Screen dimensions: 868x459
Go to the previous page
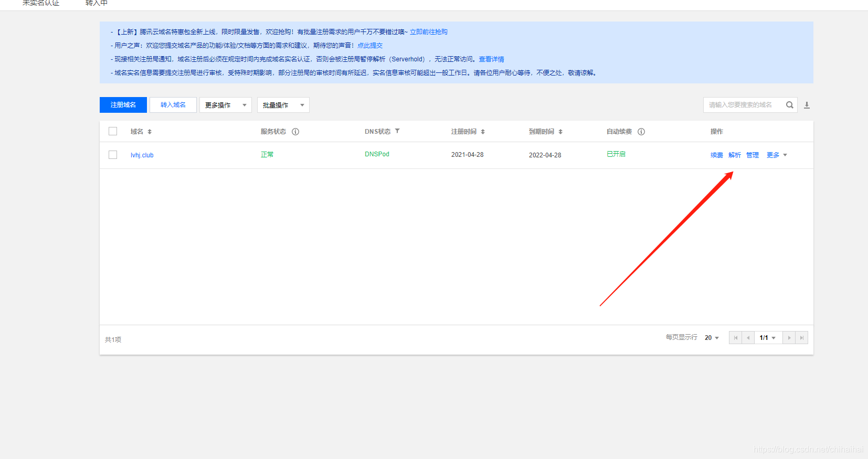pyautogui.click(x=748, y=338)
